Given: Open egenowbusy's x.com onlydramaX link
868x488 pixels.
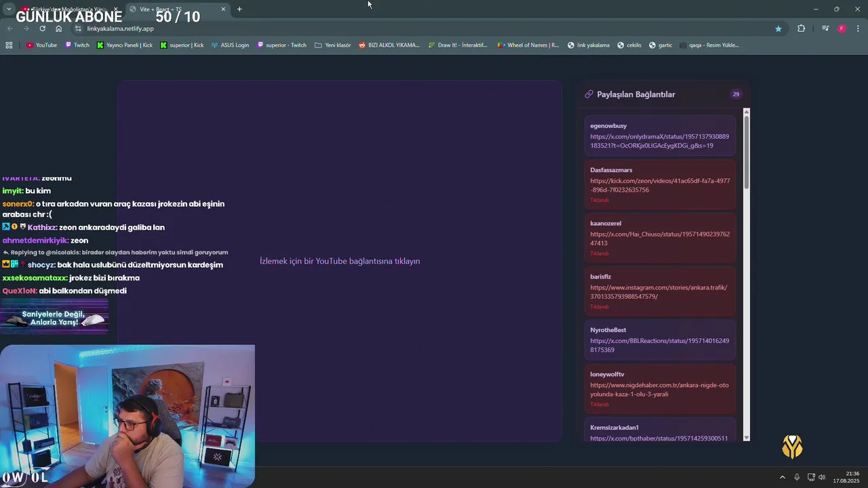Looking at the screenshot, I should pos(659,141).
